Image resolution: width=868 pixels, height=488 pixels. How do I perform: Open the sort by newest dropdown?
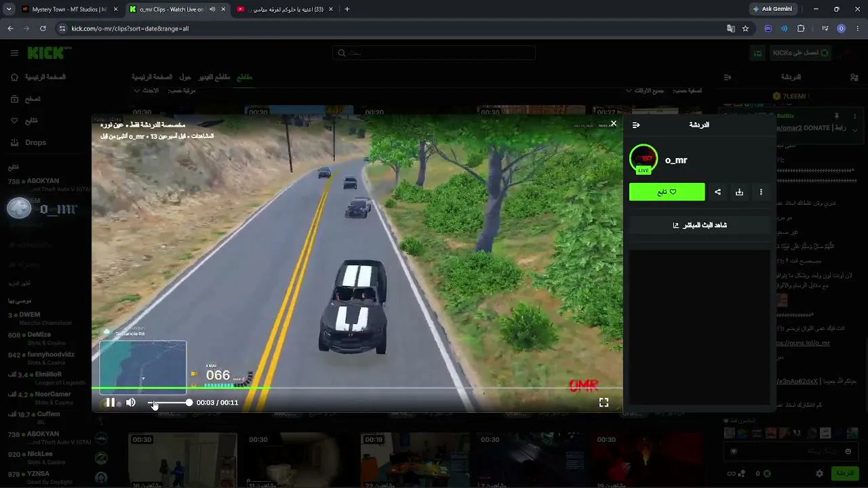[146, 91]
